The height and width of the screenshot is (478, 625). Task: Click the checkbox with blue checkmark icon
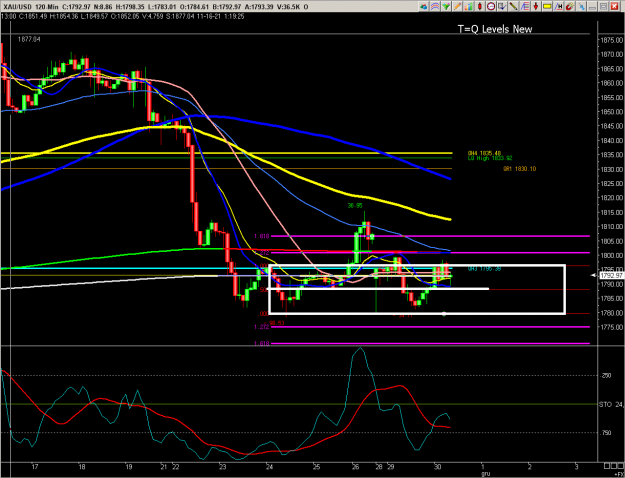502,6
